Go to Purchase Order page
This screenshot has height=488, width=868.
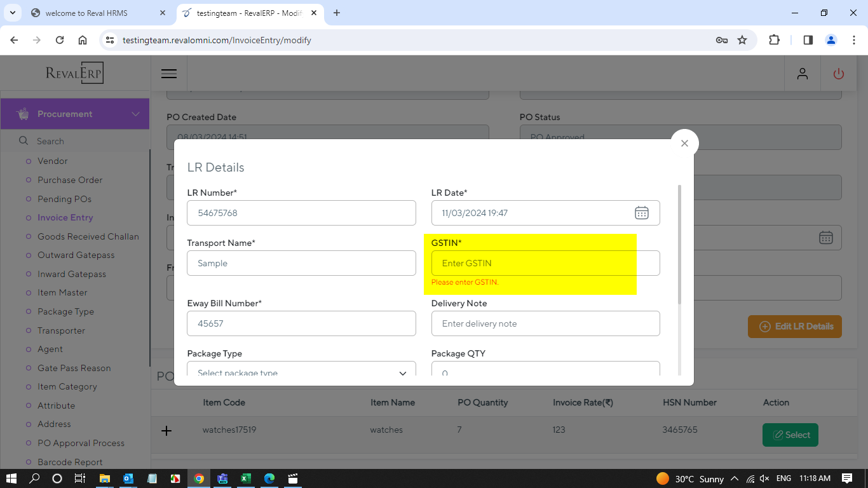click(70, 180)
